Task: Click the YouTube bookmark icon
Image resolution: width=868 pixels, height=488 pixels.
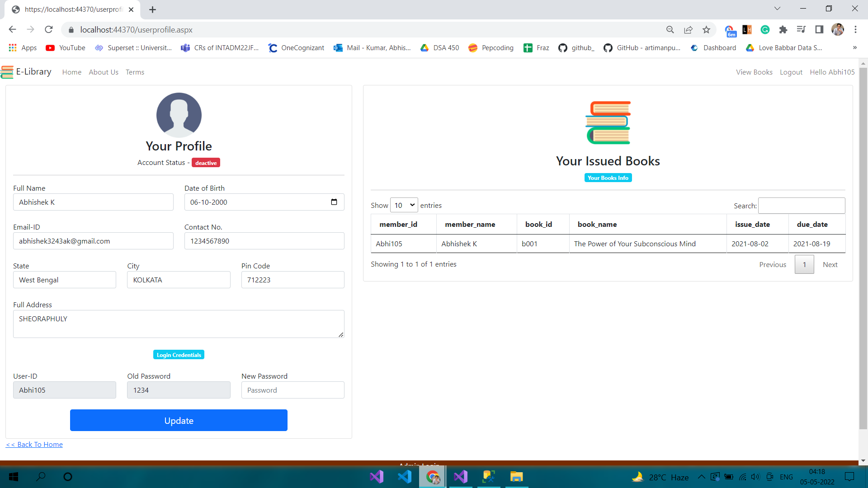Action: [x=50, y=47]
